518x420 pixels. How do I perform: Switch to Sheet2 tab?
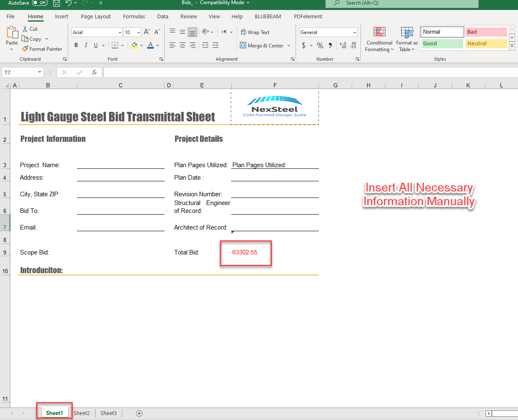pyautogui.click(x=81, y=413)
